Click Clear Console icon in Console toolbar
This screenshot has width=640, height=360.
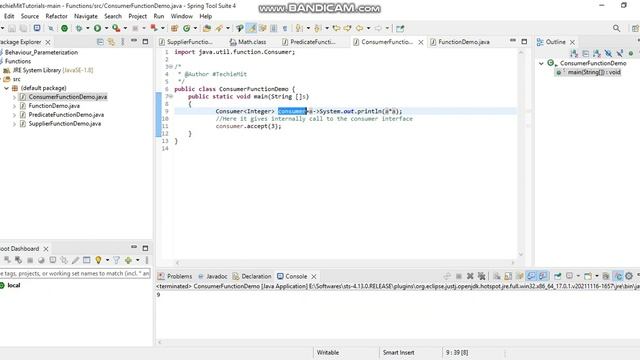coord(497,276)
